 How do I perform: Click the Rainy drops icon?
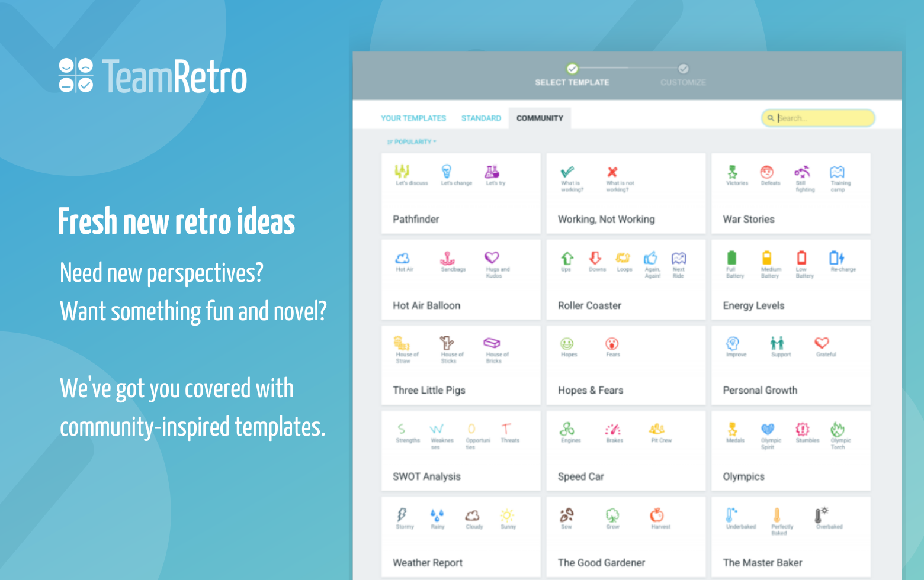pyautogui.click(x=437, y=514)
